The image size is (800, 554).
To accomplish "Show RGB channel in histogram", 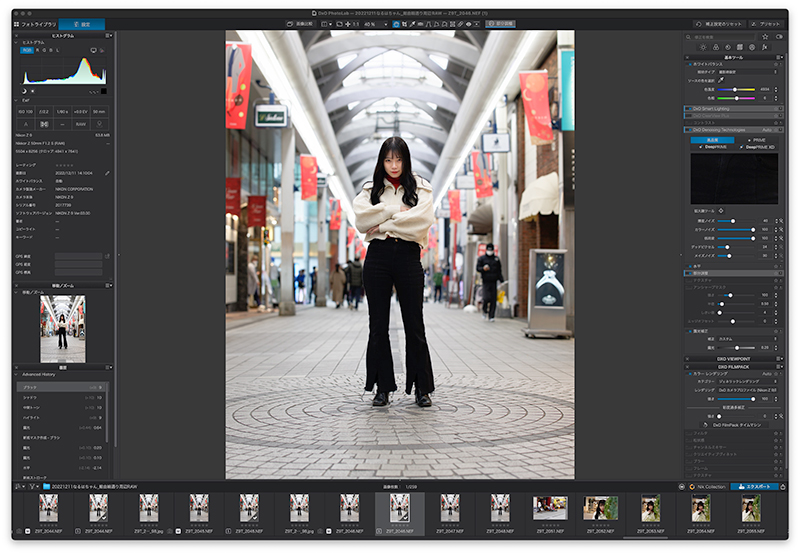I will click(x=28, y=48).
